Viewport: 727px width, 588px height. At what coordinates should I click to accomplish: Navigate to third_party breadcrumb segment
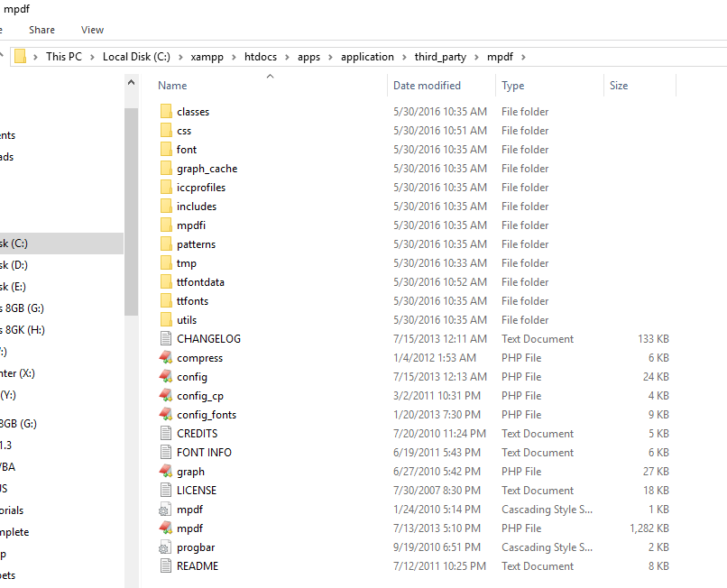[440, 57]
